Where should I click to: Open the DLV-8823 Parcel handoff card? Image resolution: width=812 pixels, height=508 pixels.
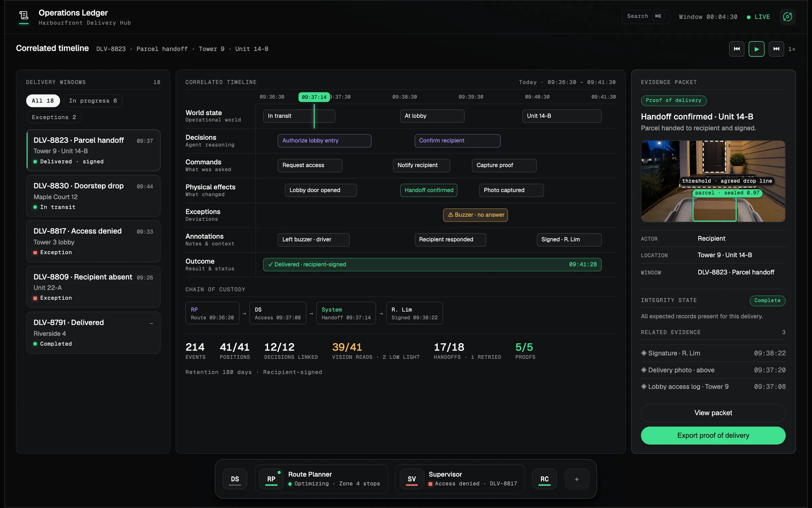[x=93, y=150]
